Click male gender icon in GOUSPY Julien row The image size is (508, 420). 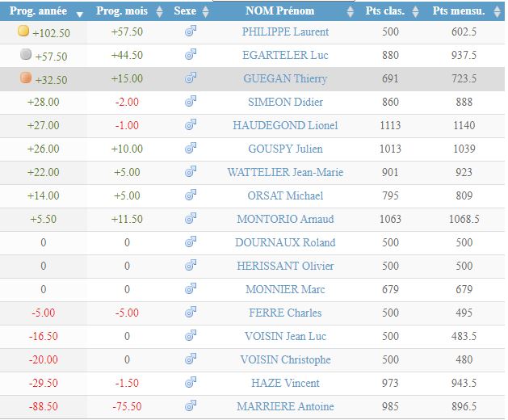pos(191,149)
